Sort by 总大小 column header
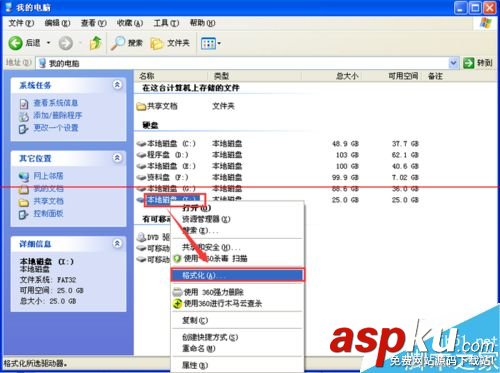 coord(332,76)
